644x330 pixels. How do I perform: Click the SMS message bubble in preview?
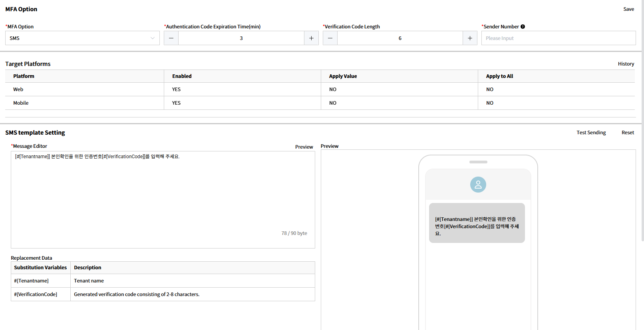click(x=477, y=223)
